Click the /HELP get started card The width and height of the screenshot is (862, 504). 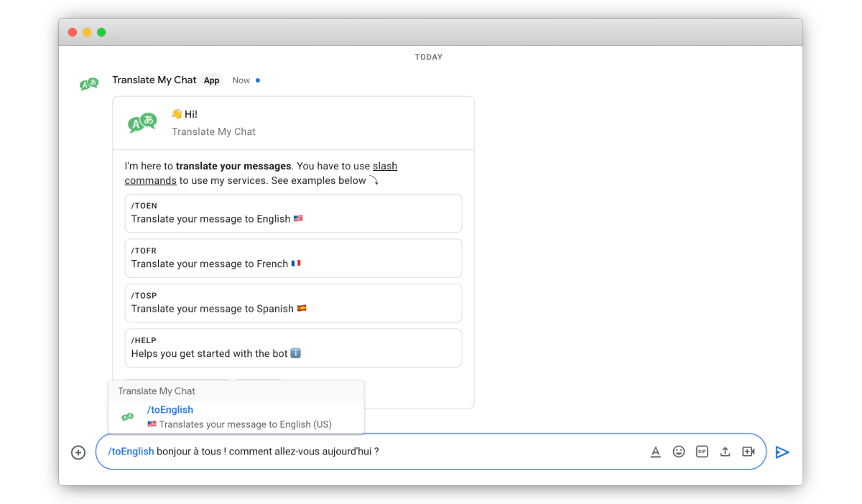coord(293,347)
